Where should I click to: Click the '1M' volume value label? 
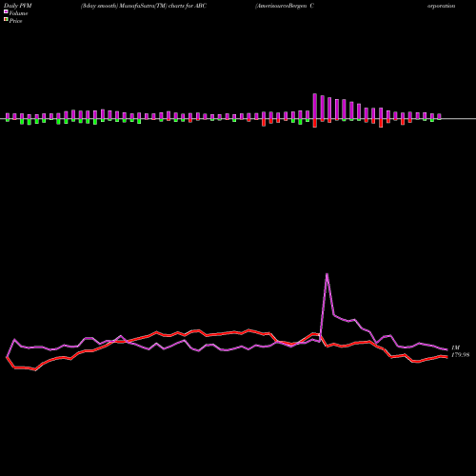pos(455,347)
